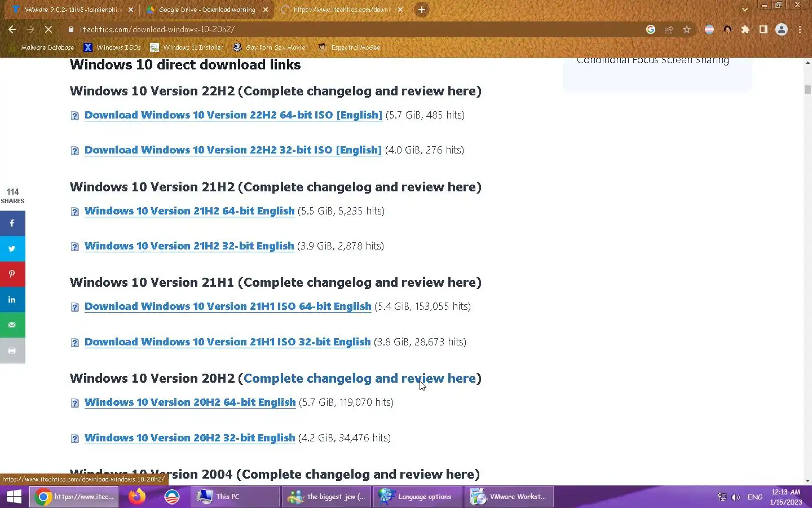Open taskbar clock showing 12:13 AM
The height and width of the screenshot is (508, 812).
coord(786,497)
